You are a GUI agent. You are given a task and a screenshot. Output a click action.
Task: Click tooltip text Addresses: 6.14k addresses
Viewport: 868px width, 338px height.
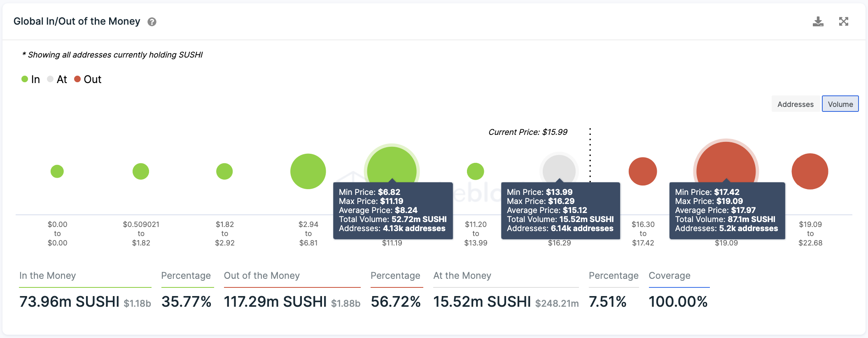[560, 228]
